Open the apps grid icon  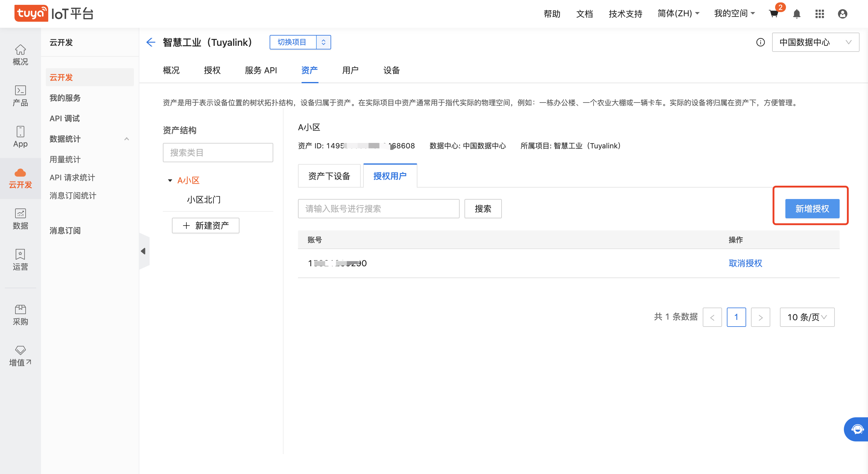819,14
